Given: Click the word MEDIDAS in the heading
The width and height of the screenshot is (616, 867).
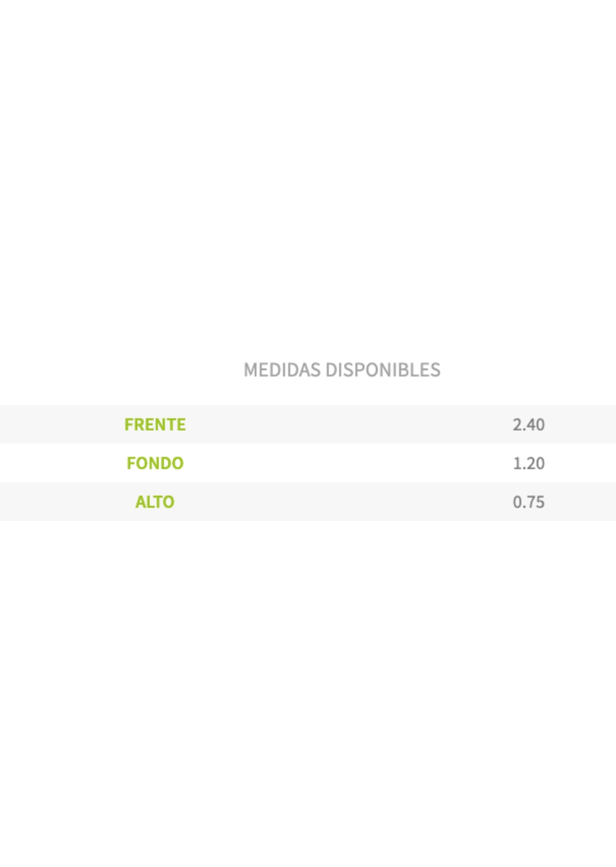Looking at the screenshot, I should tap(282, 370).
